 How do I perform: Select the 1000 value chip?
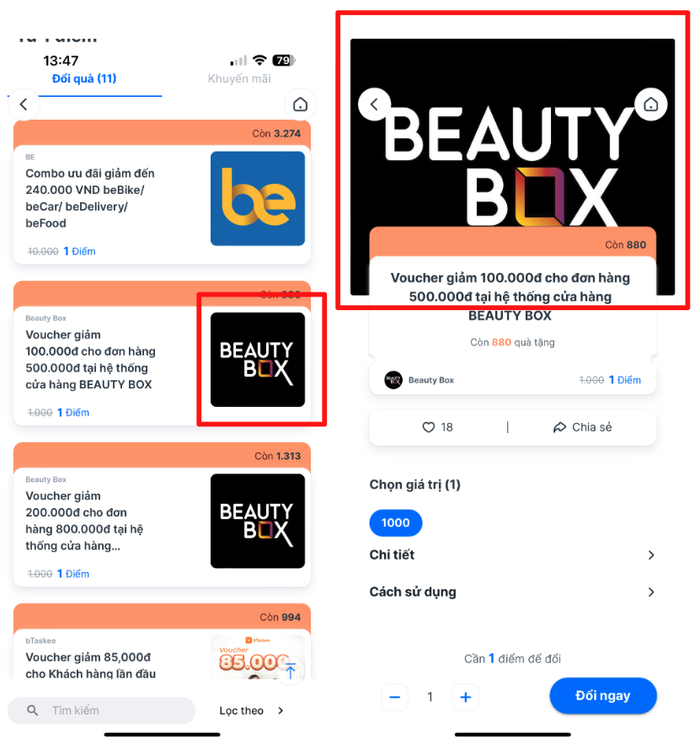pyautogui.click(x=396, y=523)
